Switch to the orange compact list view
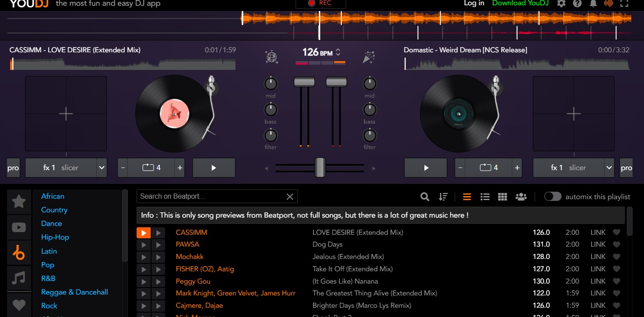This screenshot has height=317, width=644. point(467,197)
